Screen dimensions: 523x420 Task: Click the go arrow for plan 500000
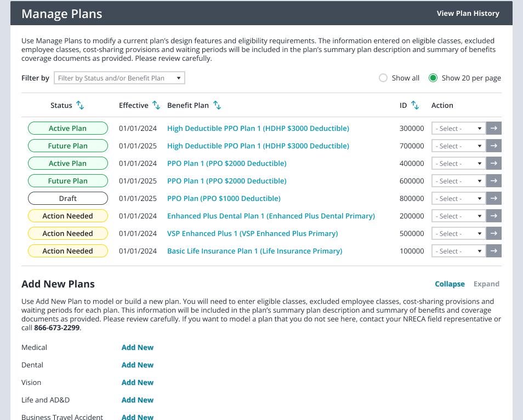pos(493,233)
